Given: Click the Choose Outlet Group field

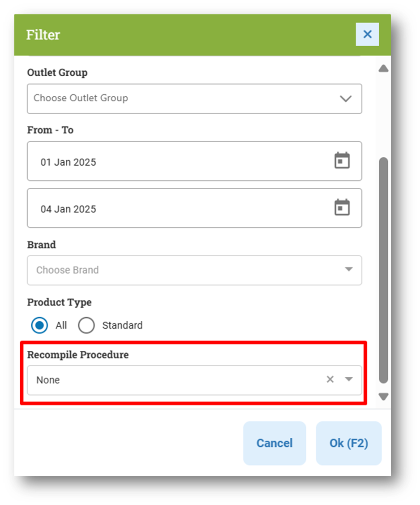Looking at the screenshot, I should [194, 99].
